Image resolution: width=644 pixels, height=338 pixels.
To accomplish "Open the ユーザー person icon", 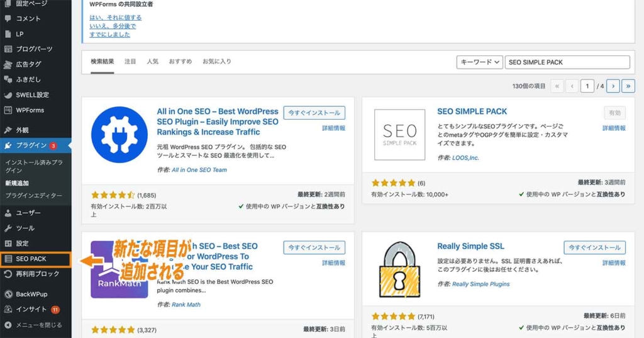I will click(8, 213).
